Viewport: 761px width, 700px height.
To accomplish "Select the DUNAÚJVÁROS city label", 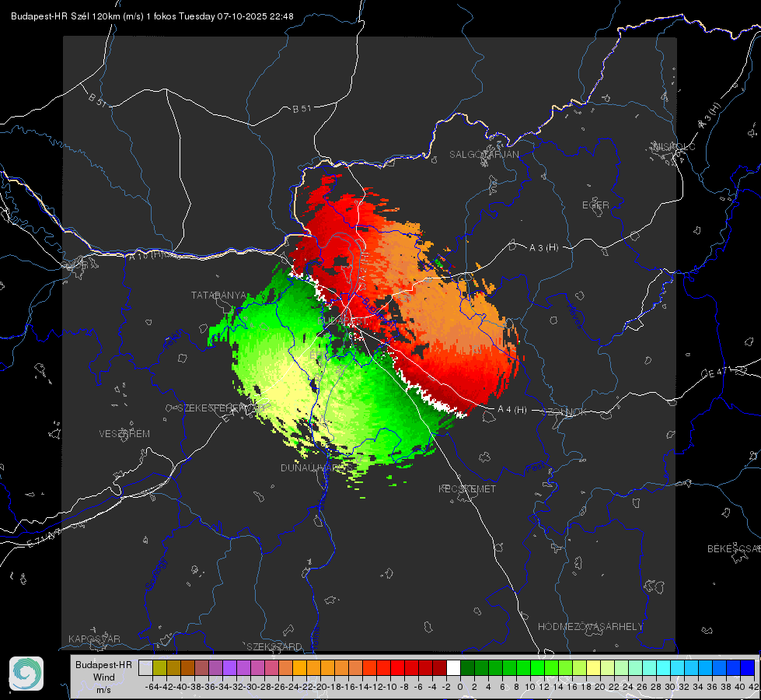I will click(x=316, y=467).
